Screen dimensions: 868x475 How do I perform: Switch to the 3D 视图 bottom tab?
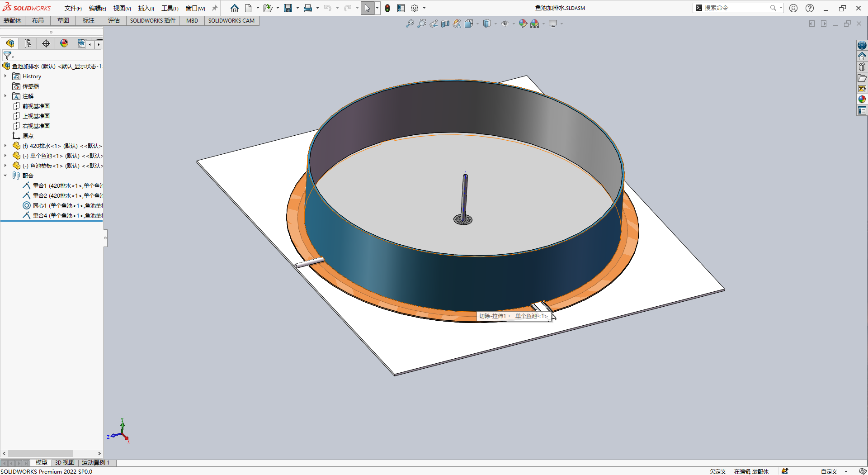point(65,463)
